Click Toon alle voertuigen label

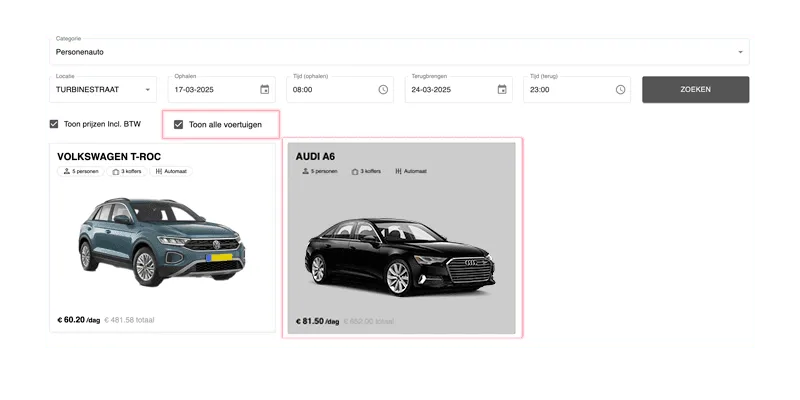click(225, 124)
